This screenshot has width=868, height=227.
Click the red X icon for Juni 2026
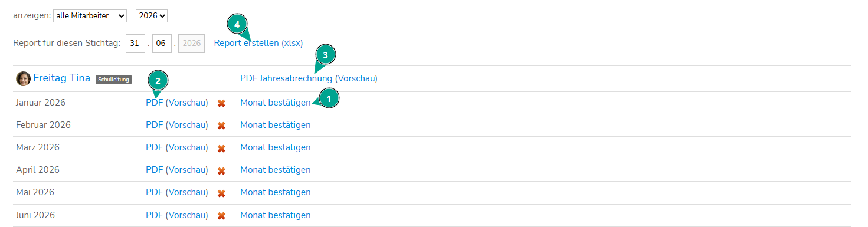pyautogui.click(x=221, y=215)
